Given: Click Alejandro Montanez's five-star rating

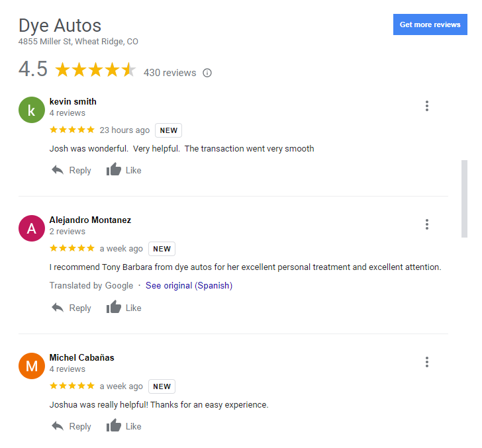Looking at the screenshot, I should pos(72,248).
